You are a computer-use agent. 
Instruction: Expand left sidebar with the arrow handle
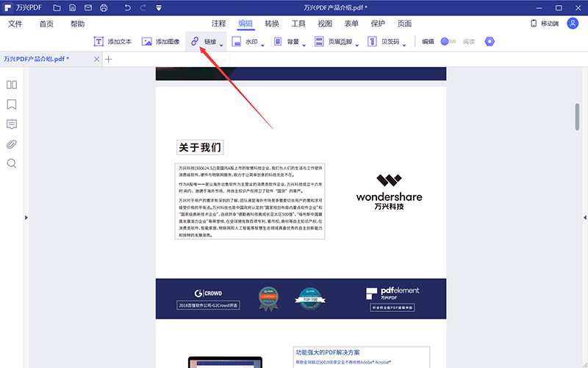(26, 217)
